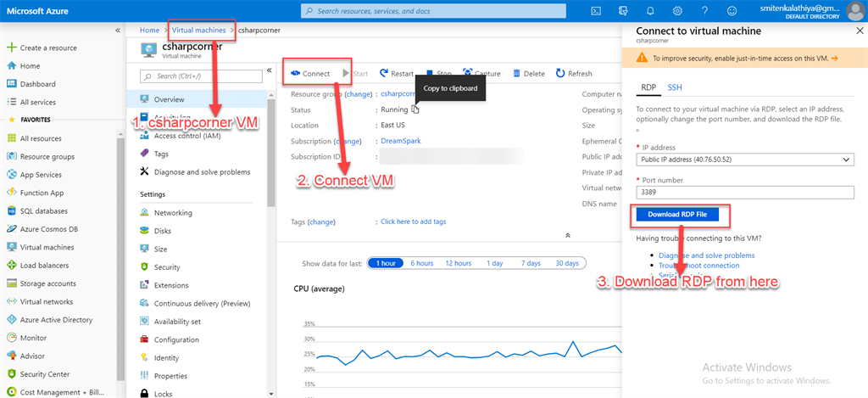Select 1 hour time range
868x398 pixels.
coord(386,263)
